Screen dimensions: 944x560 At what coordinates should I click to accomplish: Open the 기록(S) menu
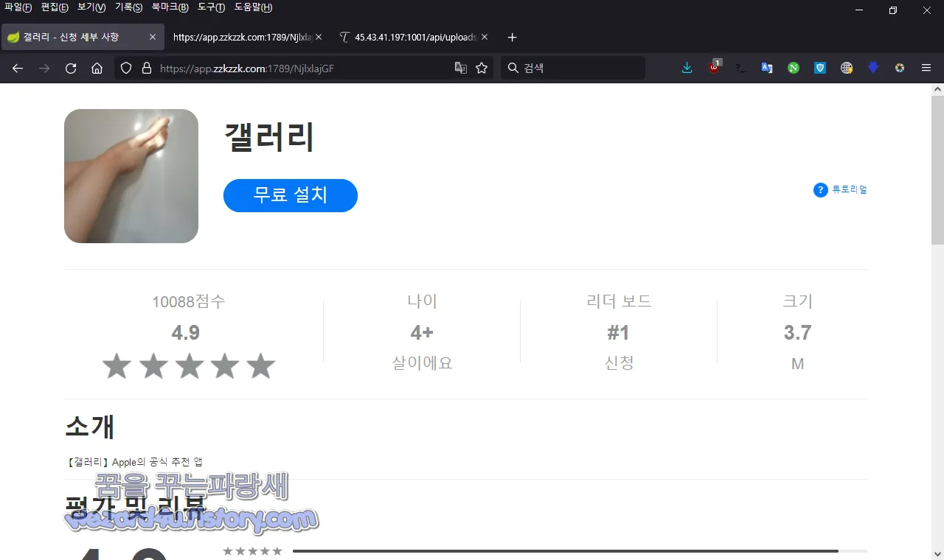point(128,7)
